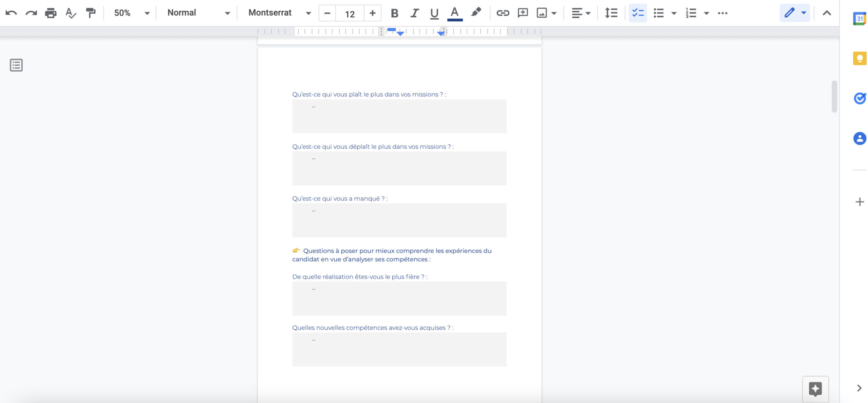
Task: Click gray answer box under 'plaît le plus'
Action: click(x=399, y=116)
